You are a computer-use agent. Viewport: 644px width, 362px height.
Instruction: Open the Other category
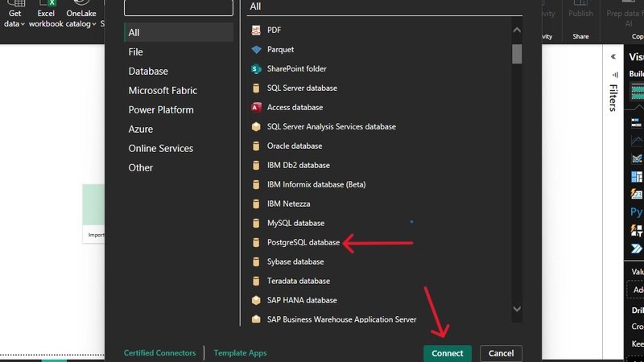tap(140, 167)
